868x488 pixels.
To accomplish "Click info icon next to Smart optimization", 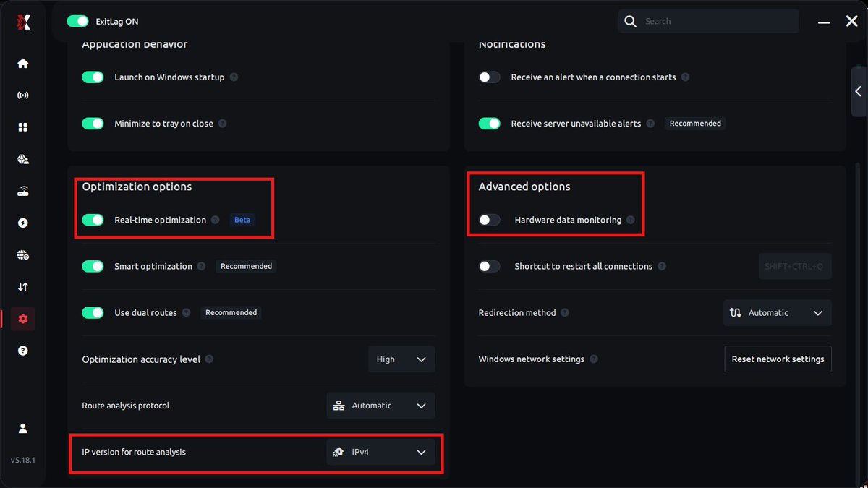I will click(201, 266).
